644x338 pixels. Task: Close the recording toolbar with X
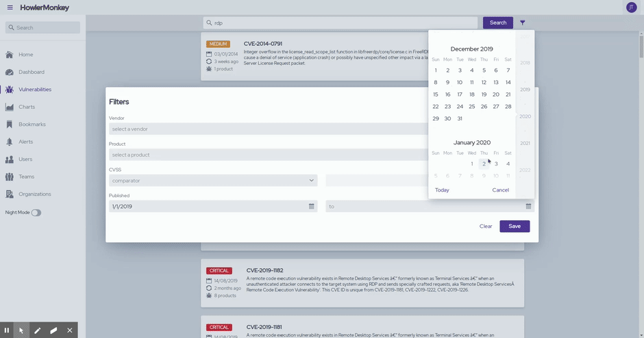point(69,330)
